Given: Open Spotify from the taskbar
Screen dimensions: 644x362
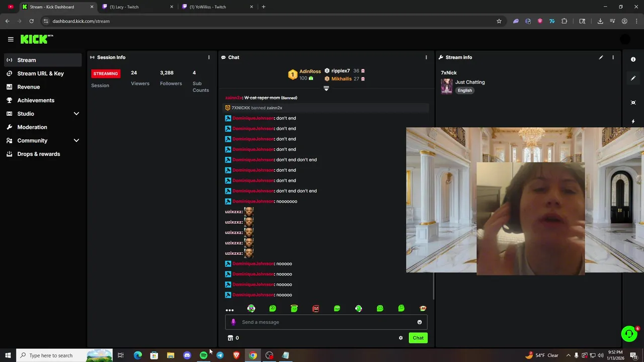Looking at the screenshot, I should 203,355.
